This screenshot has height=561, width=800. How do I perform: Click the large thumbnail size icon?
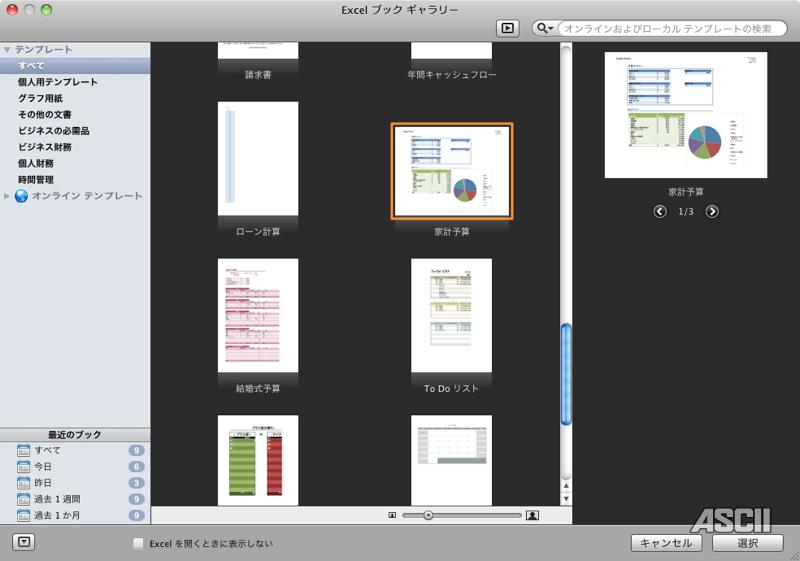[533, 516]
